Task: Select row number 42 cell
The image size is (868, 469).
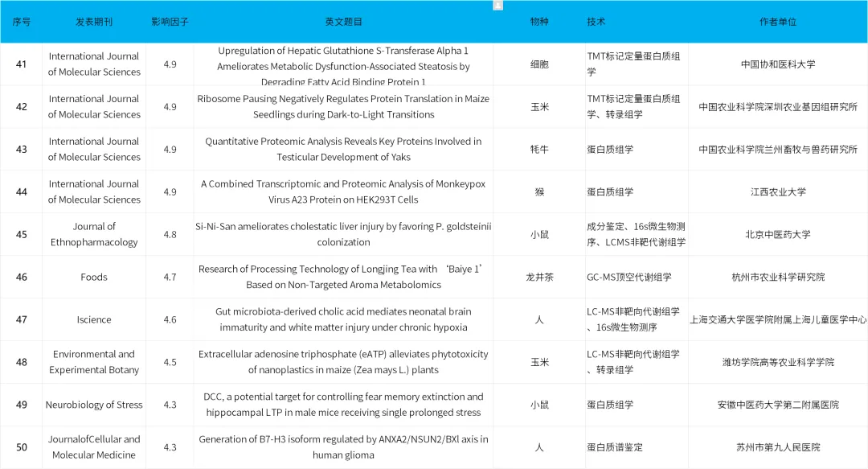Action: point(22,106)
